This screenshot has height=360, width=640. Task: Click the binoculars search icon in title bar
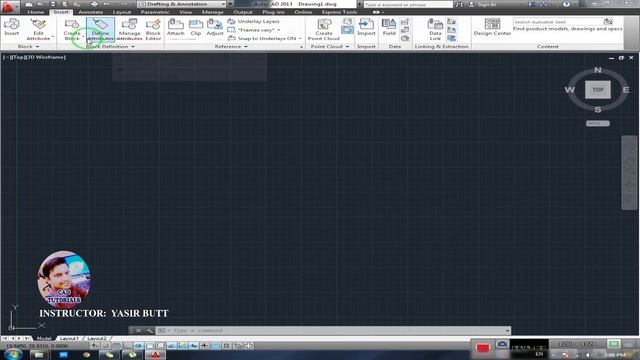pos(460,4)
